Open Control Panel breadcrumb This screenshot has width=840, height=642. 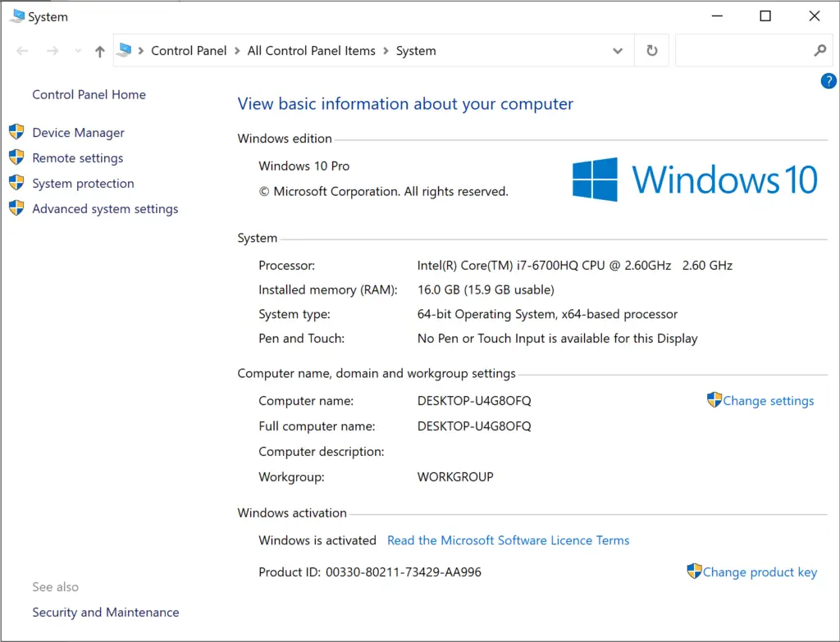[189, 51]
